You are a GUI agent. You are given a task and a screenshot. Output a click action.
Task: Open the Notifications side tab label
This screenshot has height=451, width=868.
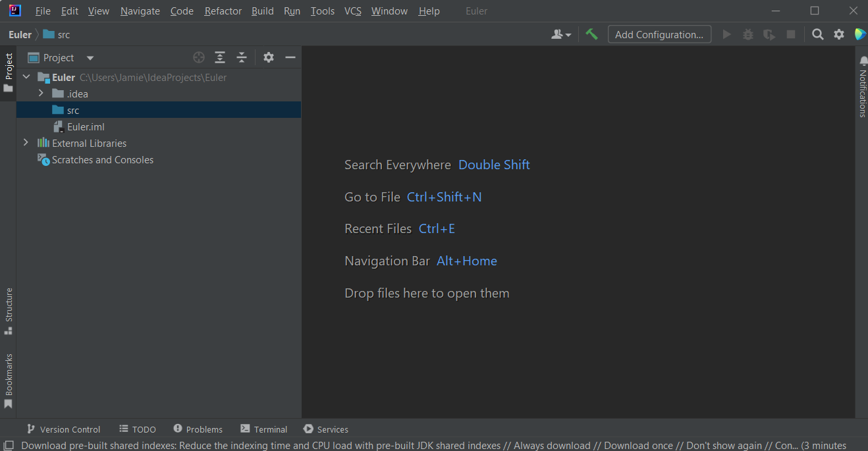[x=863, y=93]
